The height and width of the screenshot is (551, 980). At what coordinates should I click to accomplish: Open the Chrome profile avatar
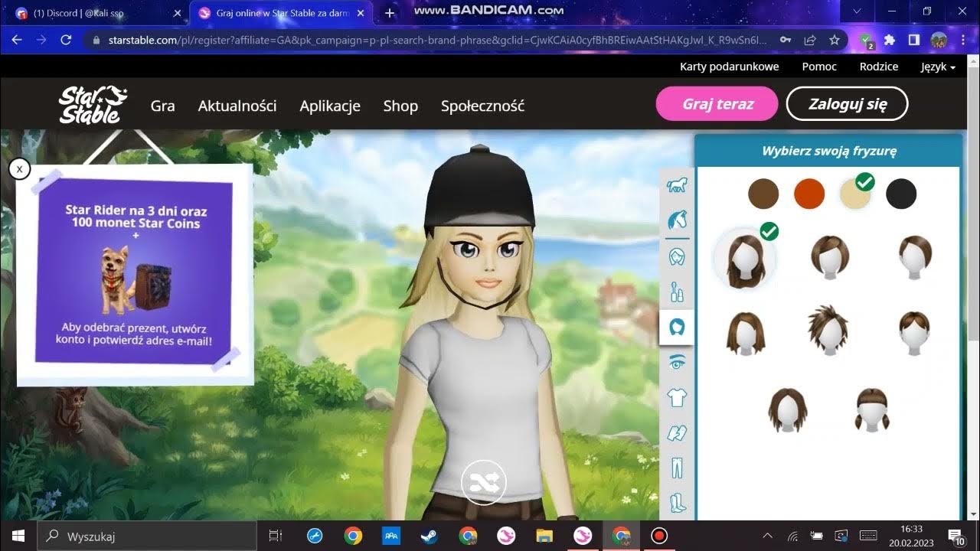pyautogui.click(x=939, y=40)
